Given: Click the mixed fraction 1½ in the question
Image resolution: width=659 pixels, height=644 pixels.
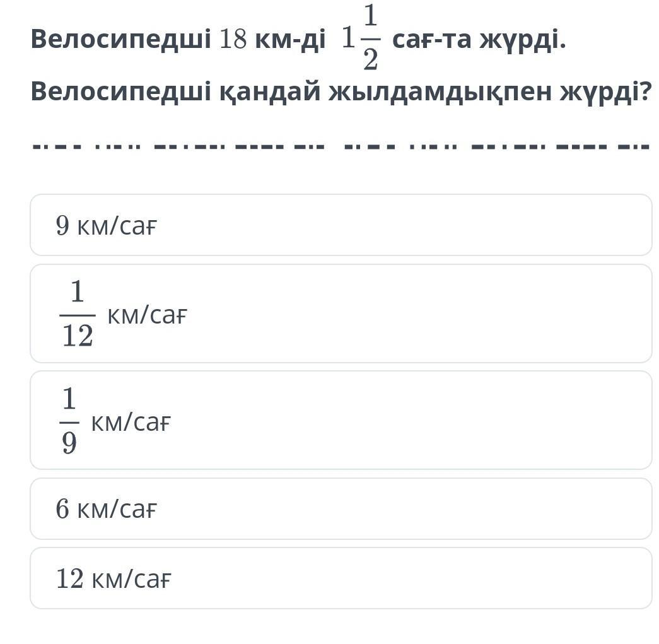Looking at the screenshot, I should pyautogui.click(x=360, y=39).
